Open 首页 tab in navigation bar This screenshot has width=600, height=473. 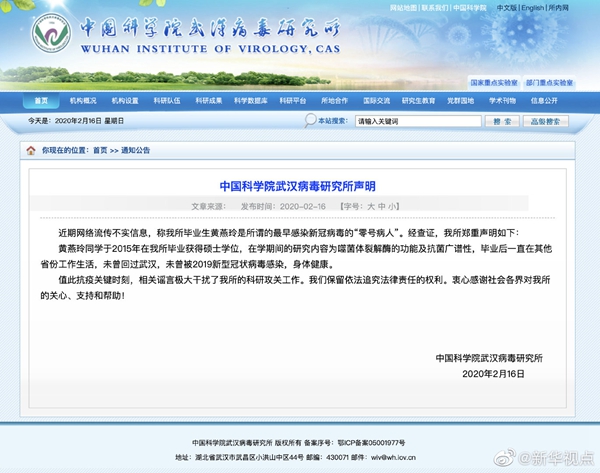[41, 101]
